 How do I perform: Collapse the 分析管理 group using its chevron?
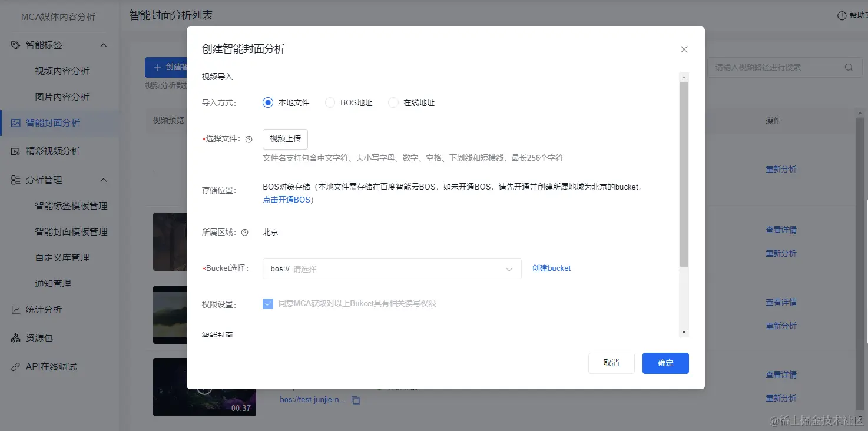click(x=104, y=180)
